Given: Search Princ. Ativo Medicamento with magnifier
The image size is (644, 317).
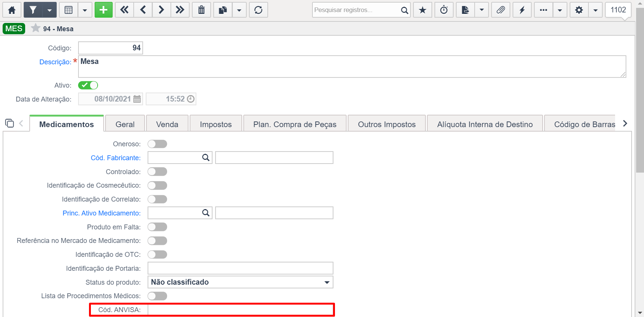Looking at the screenshot, I should click(x=206, y=213).
